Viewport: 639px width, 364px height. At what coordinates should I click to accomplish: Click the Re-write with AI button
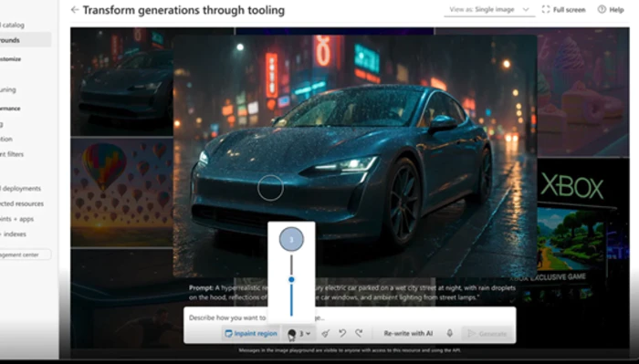click(408, 334)
